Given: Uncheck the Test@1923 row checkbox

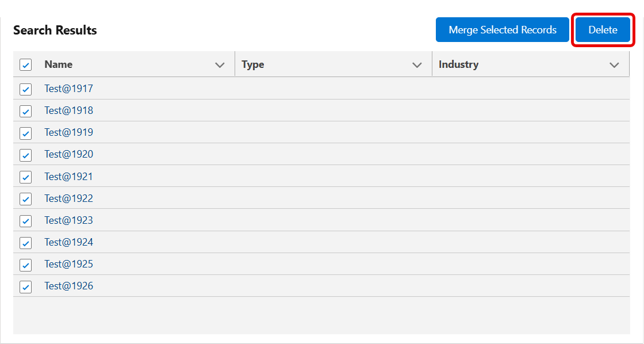Looking at the screenshot, I should (25, 221).
